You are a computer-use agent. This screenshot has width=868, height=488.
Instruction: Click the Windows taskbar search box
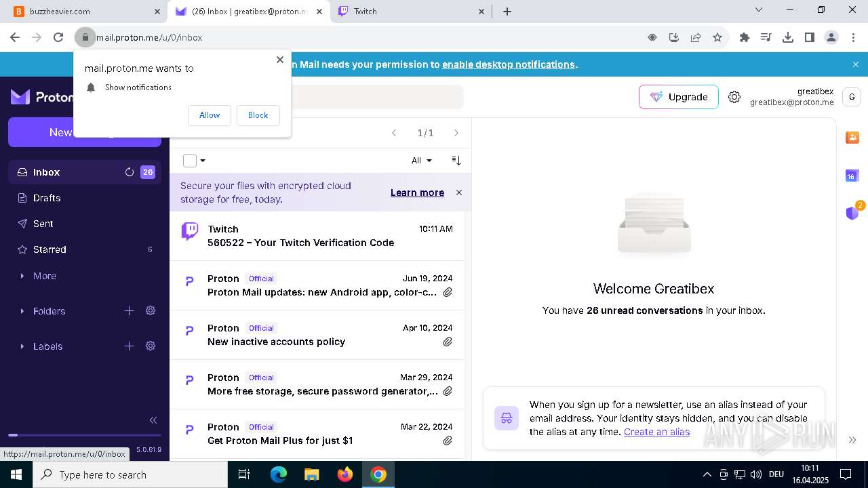130,474
